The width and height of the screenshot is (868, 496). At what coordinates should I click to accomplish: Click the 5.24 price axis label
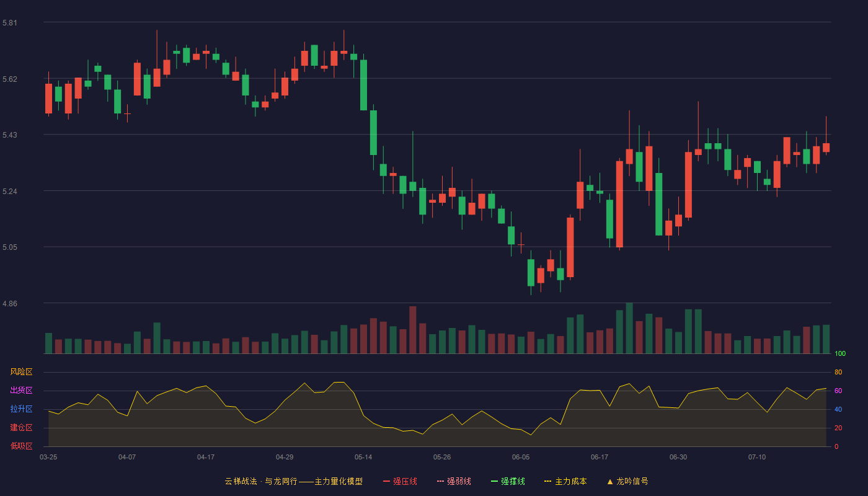tap(10, 192)
